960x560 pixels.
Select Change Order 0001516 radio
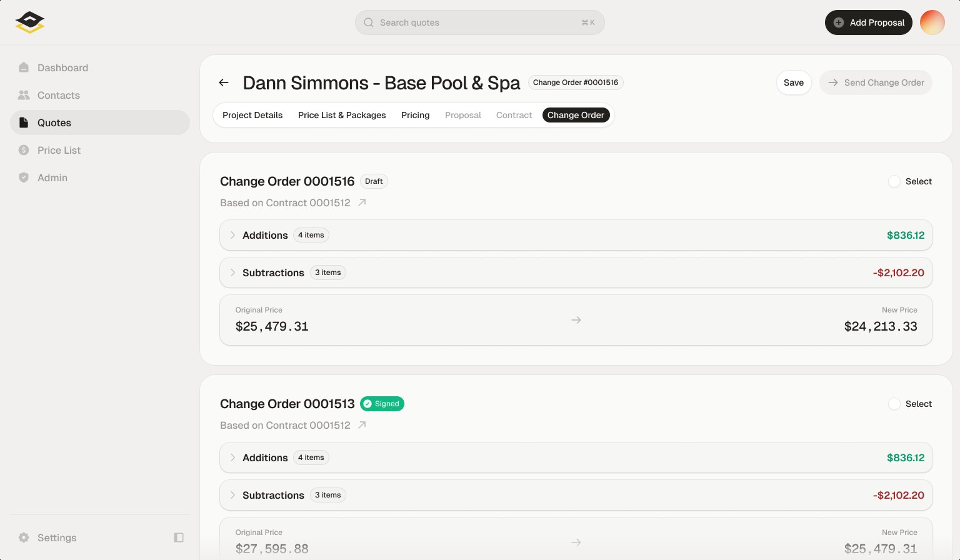tap(894, 181)
